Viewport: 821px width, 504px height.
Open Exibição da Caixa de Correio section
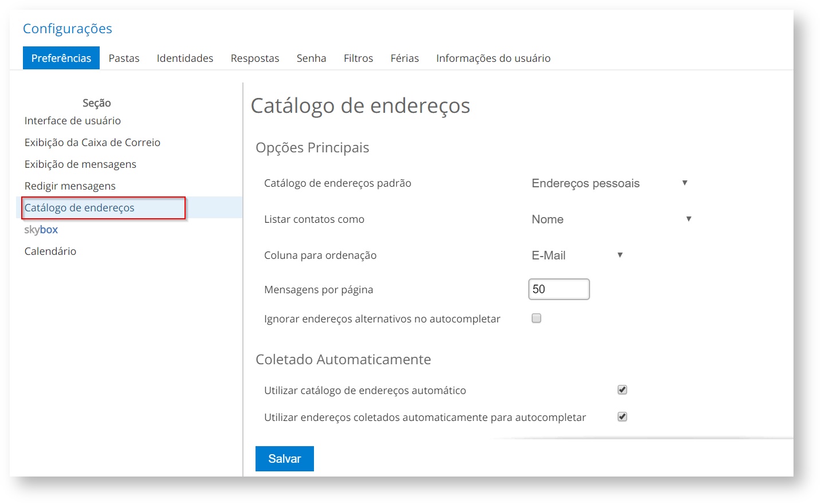coord(92,143)
